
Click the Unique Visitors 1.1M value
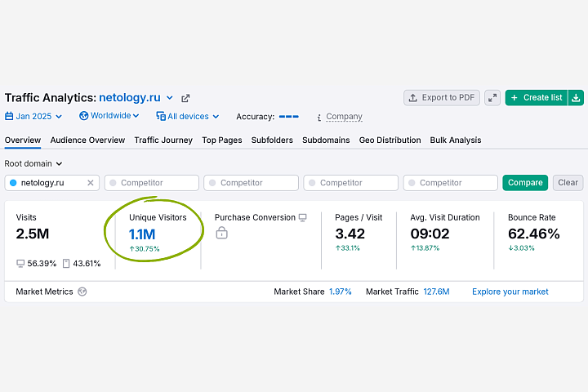tap(142, 234)
